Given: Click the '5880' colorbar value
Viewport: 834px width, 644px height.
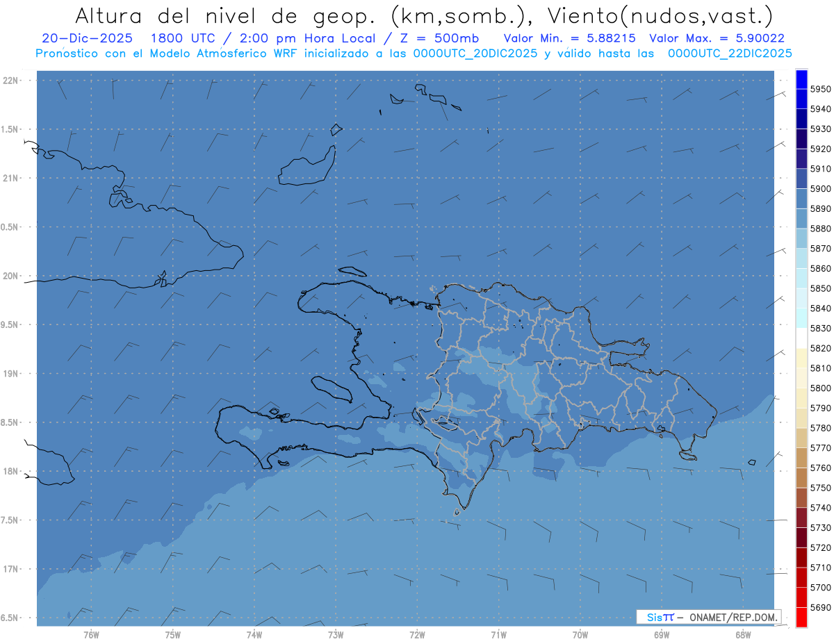Looking at the screenshot, I should click(x=821, y=229).
